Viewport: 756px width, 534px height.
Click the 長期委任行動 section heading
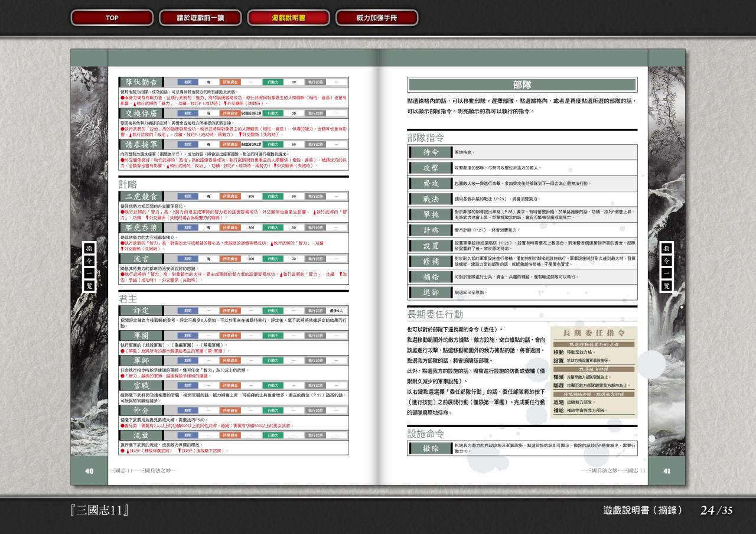click(435, 314)
